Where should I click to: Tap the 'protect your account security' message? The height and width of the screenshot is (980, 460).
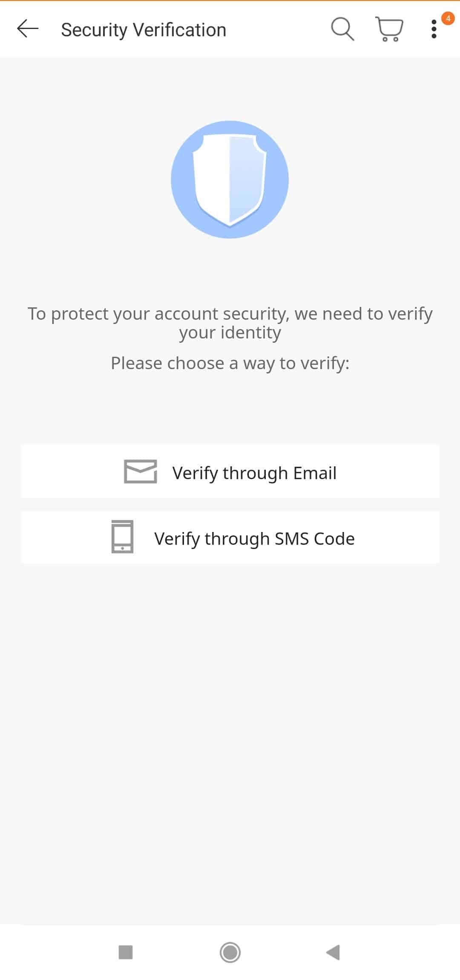point(230,314)
